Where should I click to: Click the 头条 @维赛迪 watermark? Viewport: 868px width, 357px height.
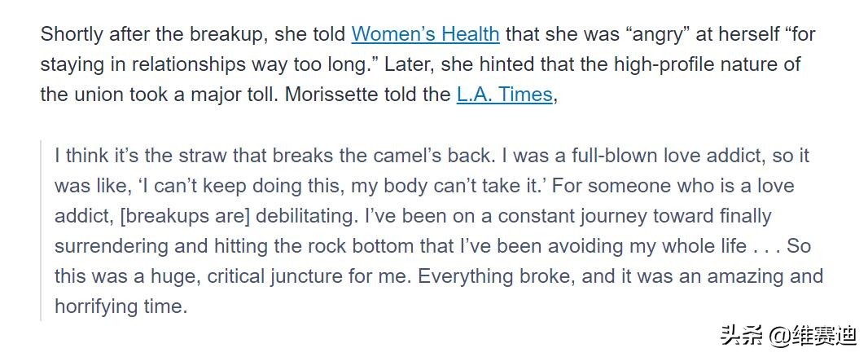pos(789,334)
